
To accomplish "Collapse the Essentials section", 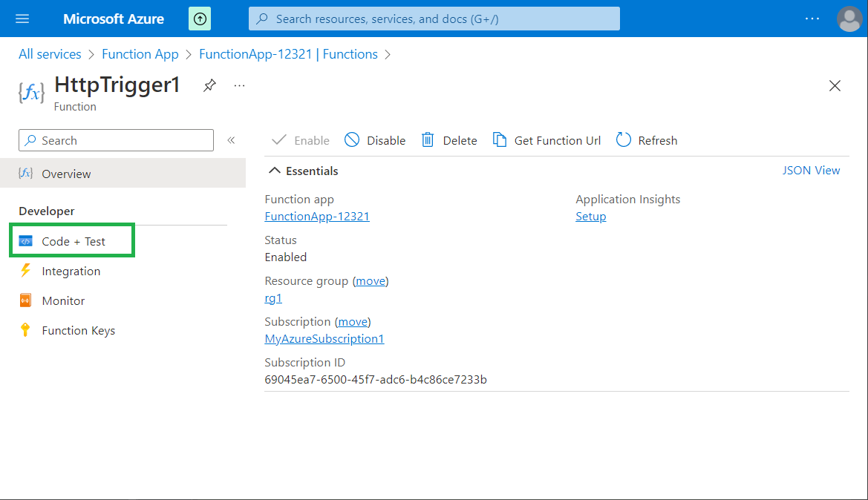I will coord(275,171).
